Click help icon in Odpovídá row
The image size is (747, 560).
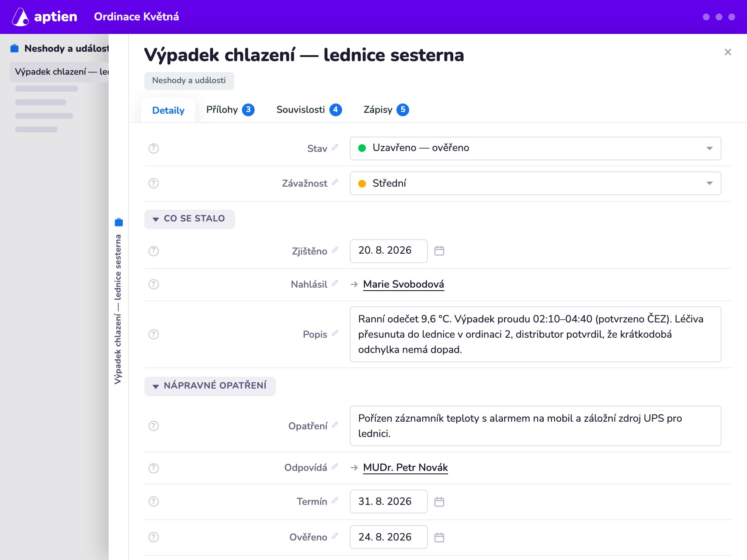click(154, 468)
